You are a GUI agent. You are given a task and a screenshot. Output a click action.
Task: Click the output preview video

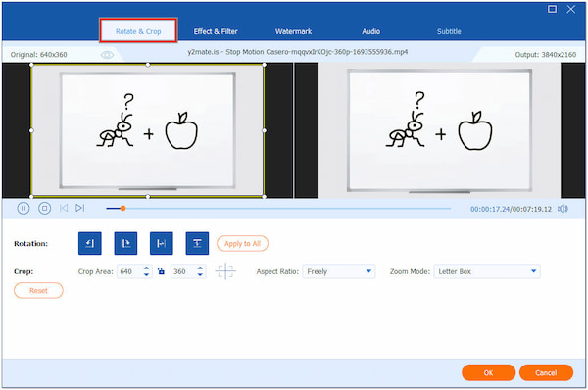(x=439, y=130)
